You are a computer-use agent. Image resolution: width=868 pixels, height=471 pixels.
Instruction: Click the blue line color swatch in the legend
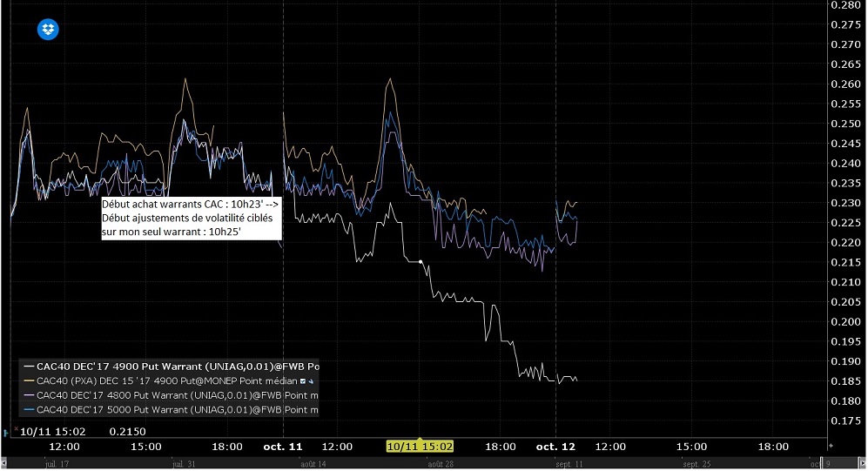28,409
